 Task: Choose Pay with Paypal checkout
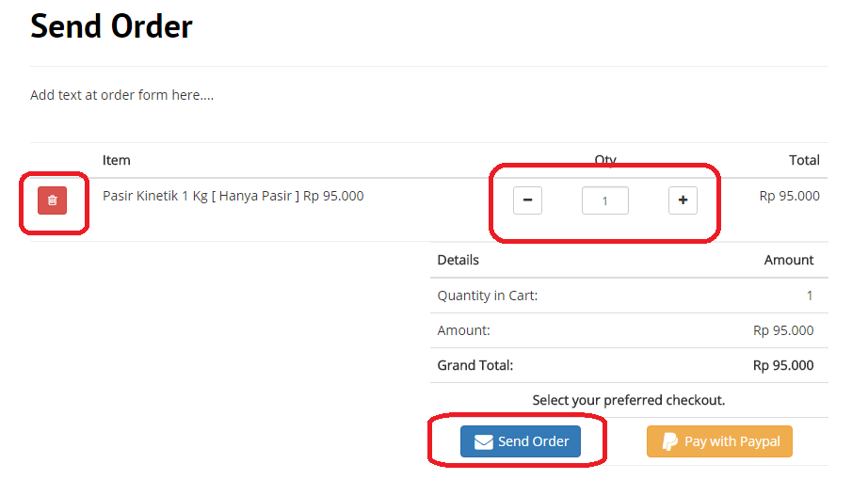coord(719,441)
